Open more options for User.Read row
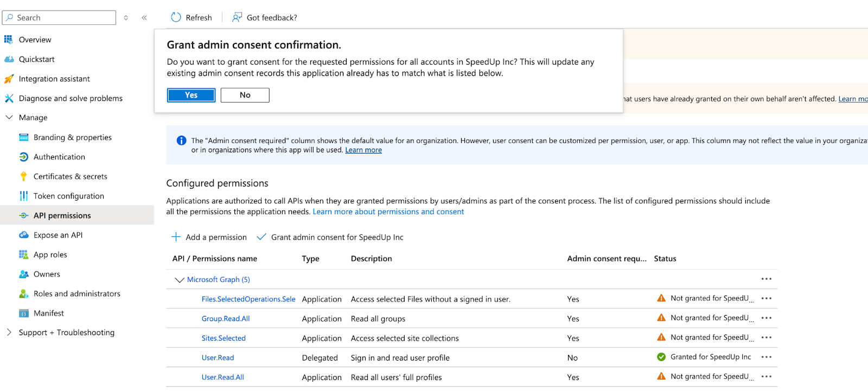This screenshot has height=392, width=868. coord(766,357)
